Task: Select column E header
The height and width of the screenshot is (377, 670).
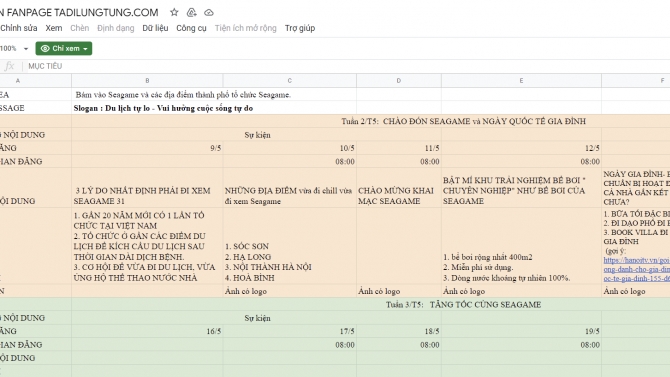Action: (521, 80)
